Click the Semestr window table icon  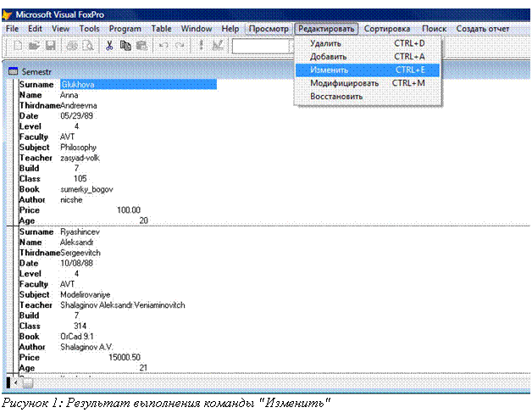pos(14,71)
